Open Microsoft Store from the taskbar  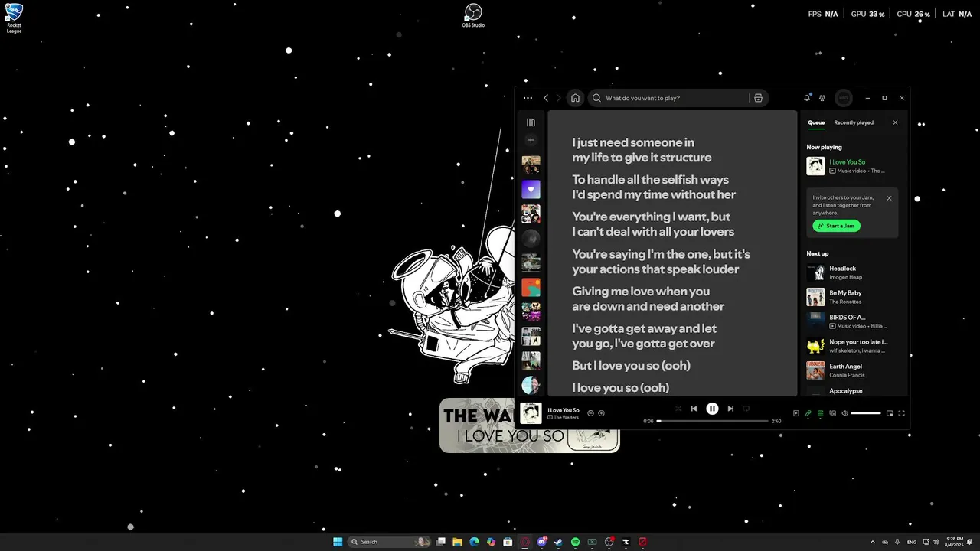[x=508, y=542]
